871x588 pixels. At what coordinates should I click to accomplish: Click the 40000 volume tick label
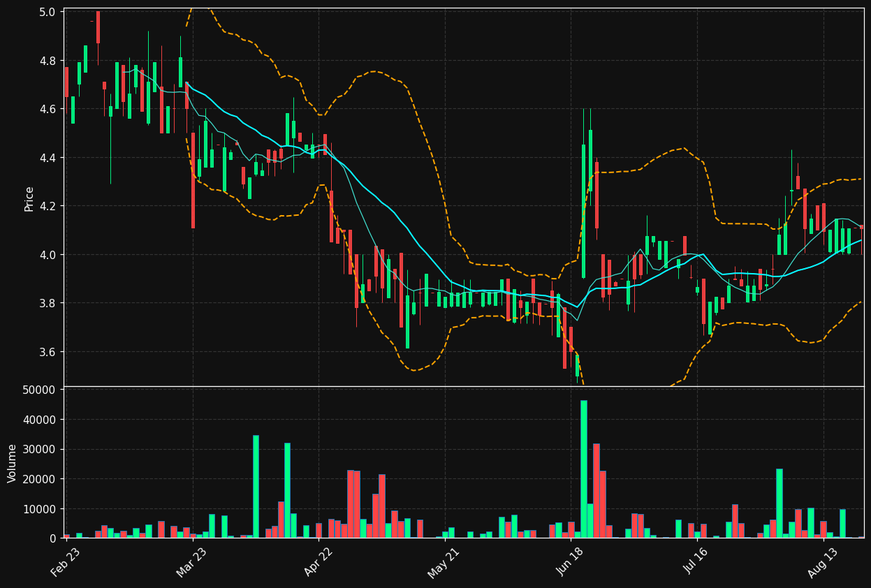pos(41,420)
